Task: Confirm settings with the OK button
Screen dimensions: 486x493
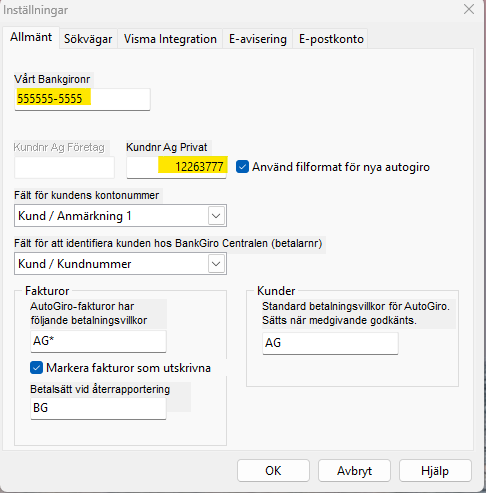Action: click(273, 471)
